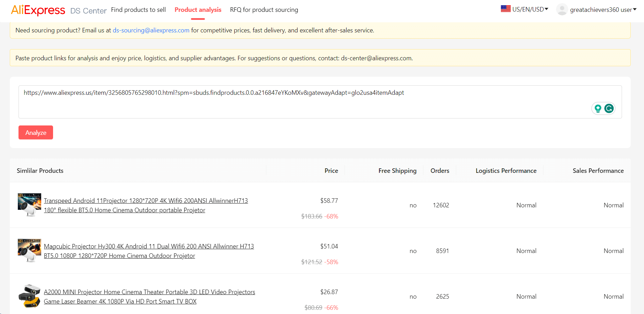Image resolution: width=644 pixels, height=314 pixels.
Task: Expand greatachievers360 user account menu
Action: click(603, 10)
